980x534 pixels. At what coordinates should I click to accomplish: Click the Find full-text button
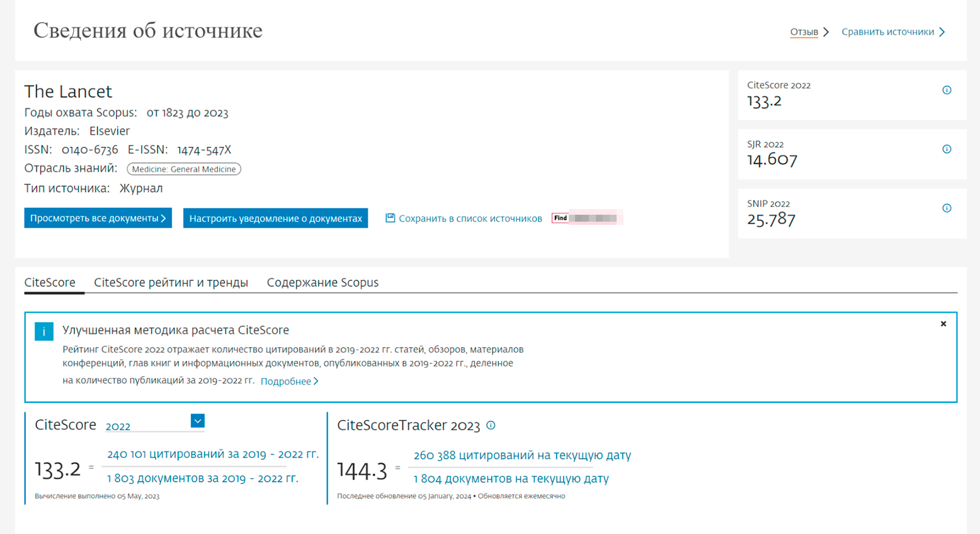click(587, 218)
